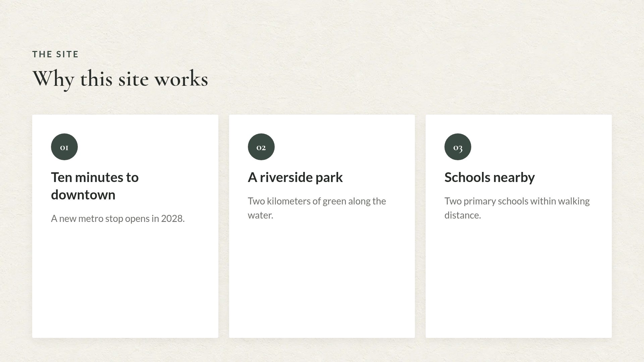Select the Why this site works title
Viewport: 644px width, 362px height.
point(120,79)
